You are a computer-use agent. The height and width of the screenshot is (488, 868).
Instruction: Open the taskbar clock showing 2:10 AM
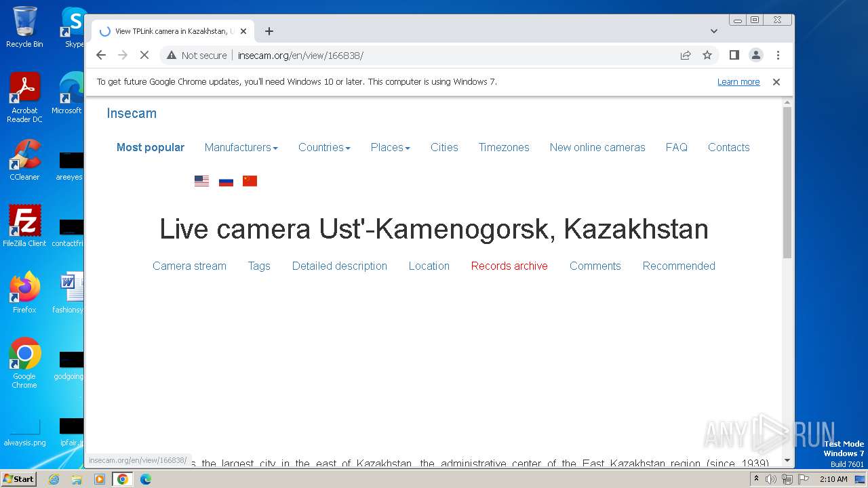(x=833, y=479)
